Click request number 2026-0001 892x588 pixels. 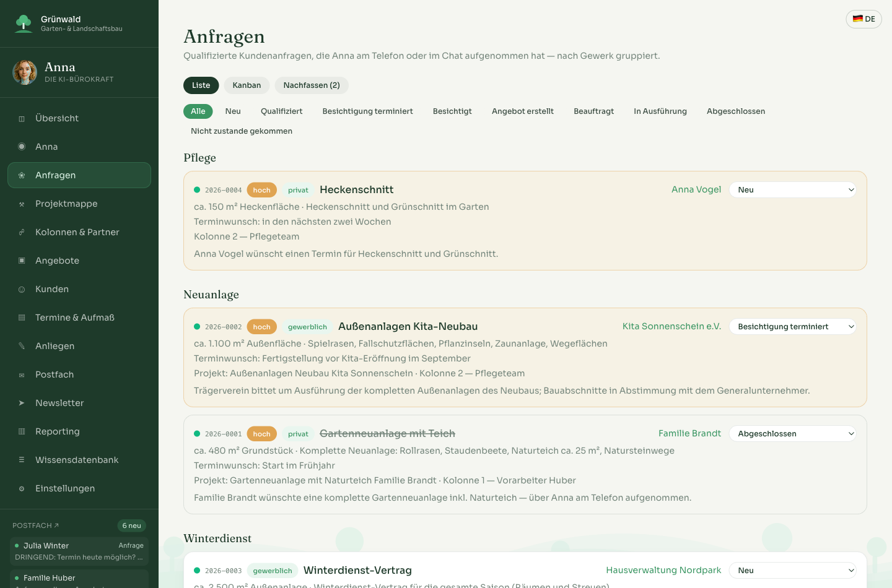(224, 434)
